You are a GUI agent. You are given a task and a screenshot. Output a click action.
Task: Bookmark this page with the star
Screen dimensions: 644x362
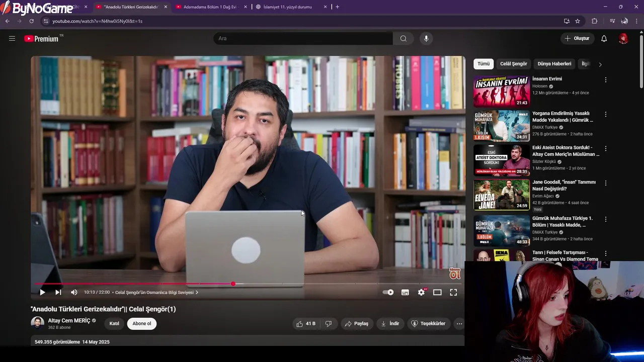[x=578, y=21]
